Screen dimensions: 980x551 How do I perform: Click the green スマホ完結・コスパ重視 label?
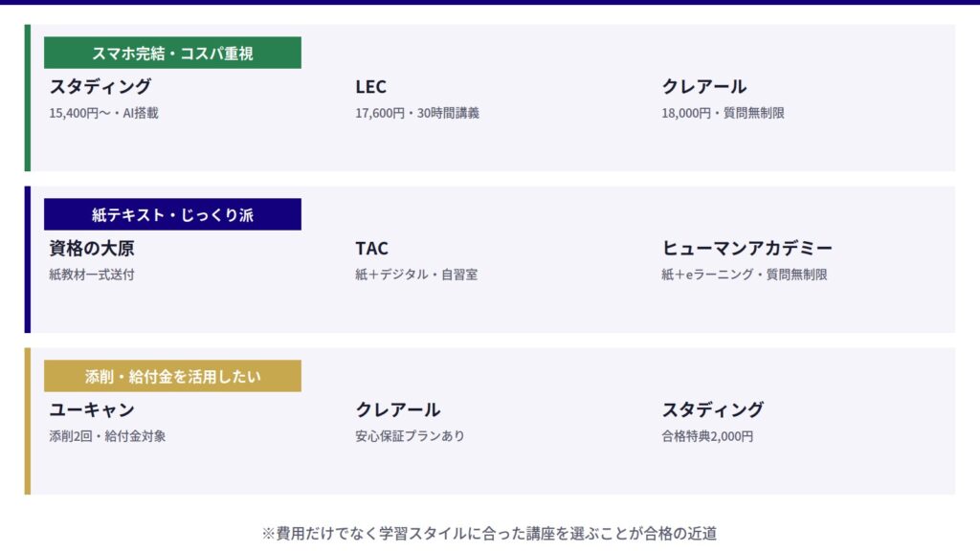pos(172,53)
